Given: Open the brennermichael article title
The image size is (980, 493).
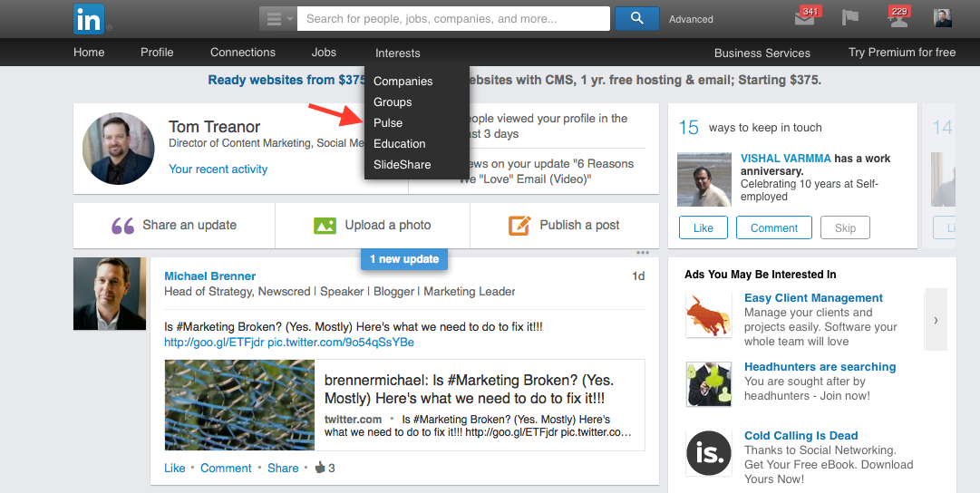Looking at the screenshot, I should tap(470, 390).
